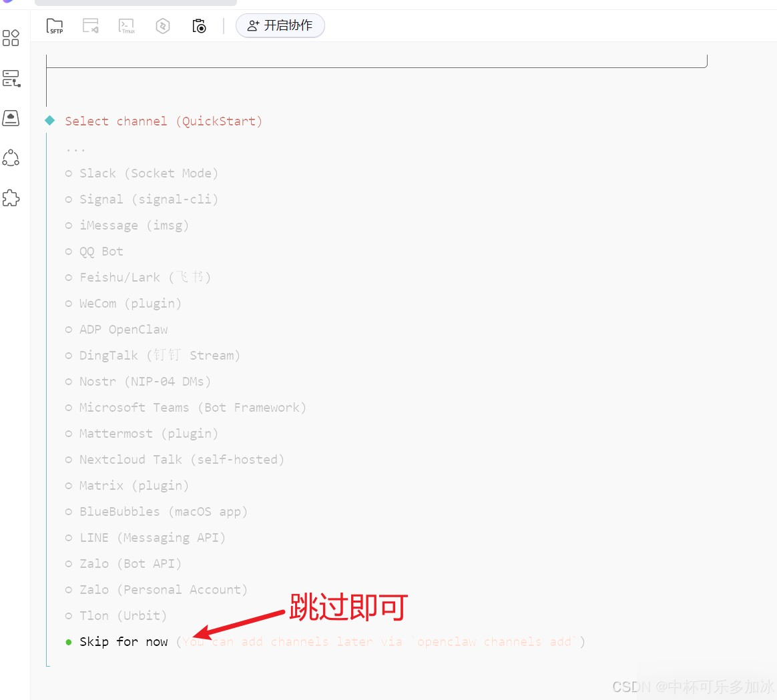Select the Mattermost (plugin) channel option
This screenshot has height=700, width=777.
142,434
